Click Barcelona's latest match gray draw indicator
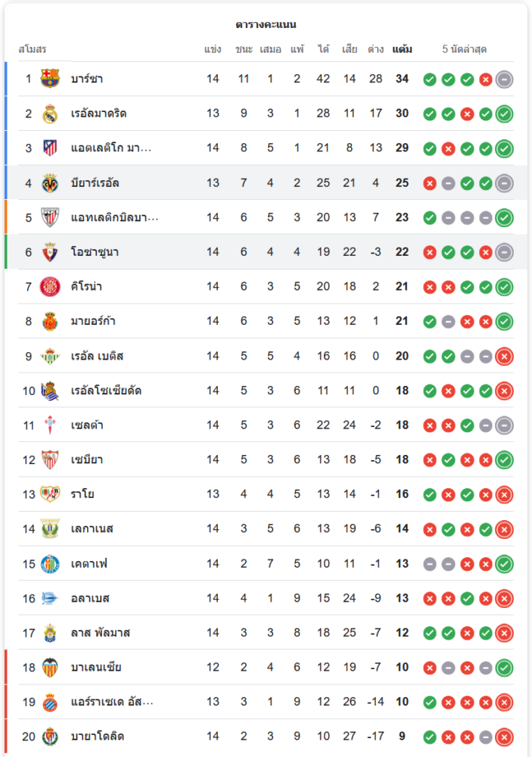This screenshot has width=532, height=757. [x=504, y=79]
